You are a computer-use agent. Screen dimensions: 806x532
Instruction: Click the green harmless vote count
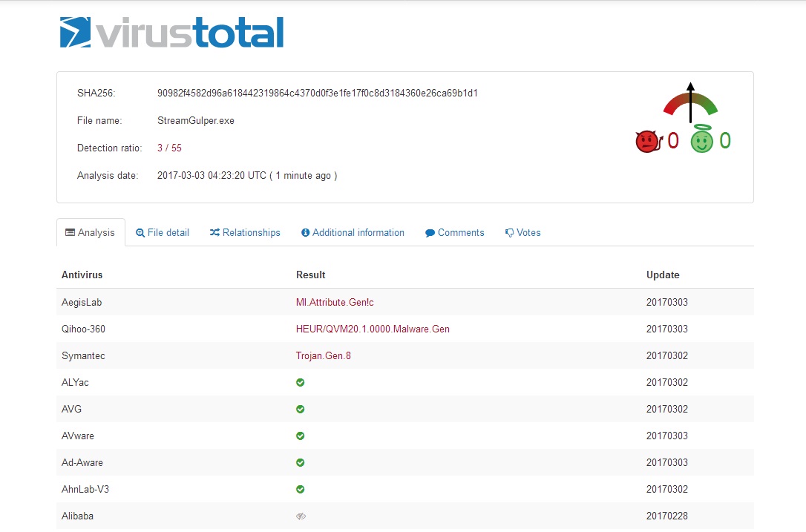(725, 140)
